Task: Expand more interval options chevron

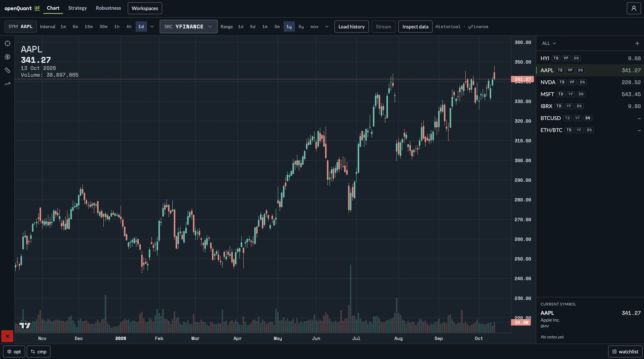Action: point(152,27)
